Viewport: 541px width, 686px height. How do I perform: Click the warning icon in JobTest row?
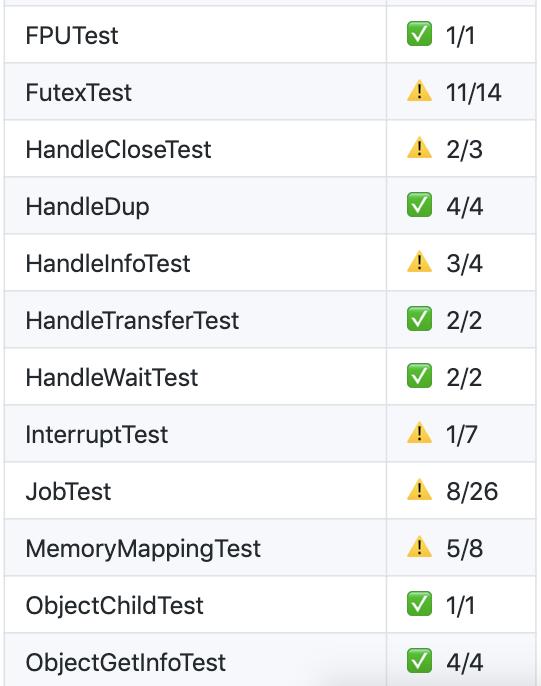click(x=419, y=490)
